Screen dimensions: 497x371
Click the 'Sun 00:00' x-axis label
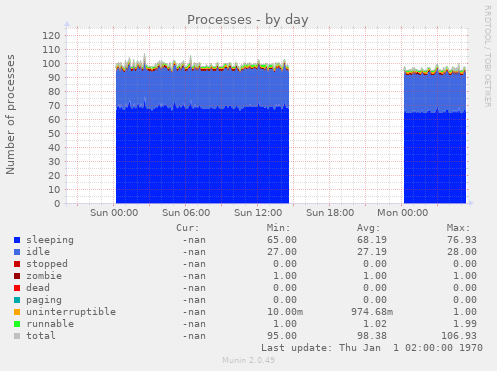pyautogui.click(x=114, y=213)
